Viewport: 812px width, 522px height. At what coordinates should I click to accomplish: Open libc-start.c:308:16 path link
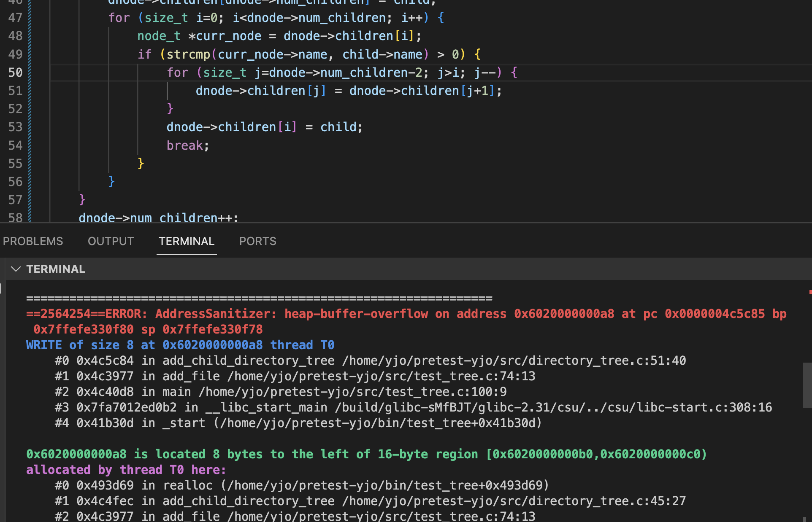(553, 407)
